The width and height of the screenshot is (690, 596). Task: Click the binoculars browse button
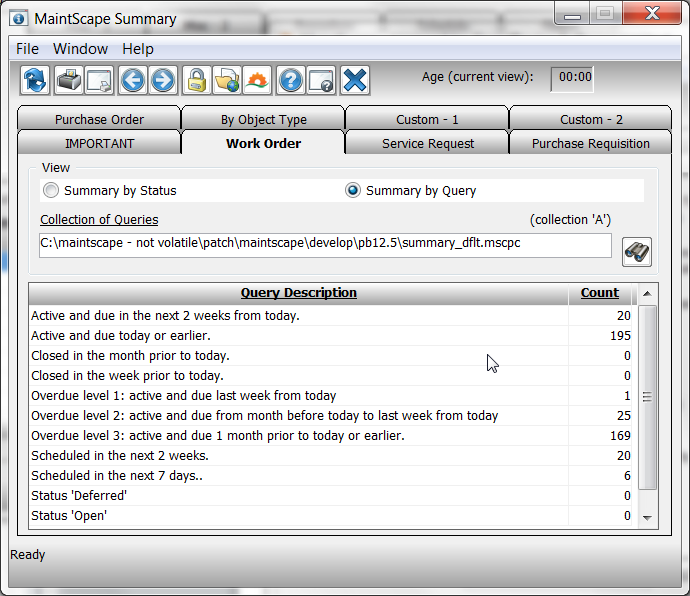637,252
